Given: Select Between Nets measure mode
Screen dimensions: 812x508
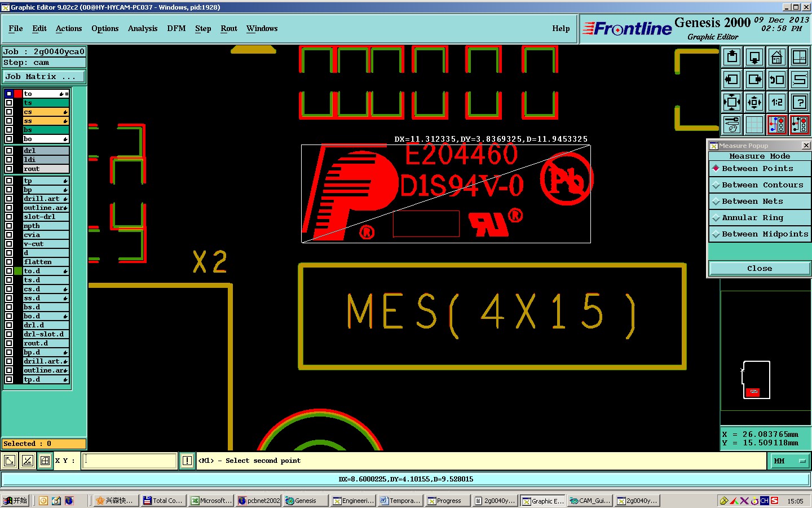Looking at the screenshot, I should click(760, 201).
